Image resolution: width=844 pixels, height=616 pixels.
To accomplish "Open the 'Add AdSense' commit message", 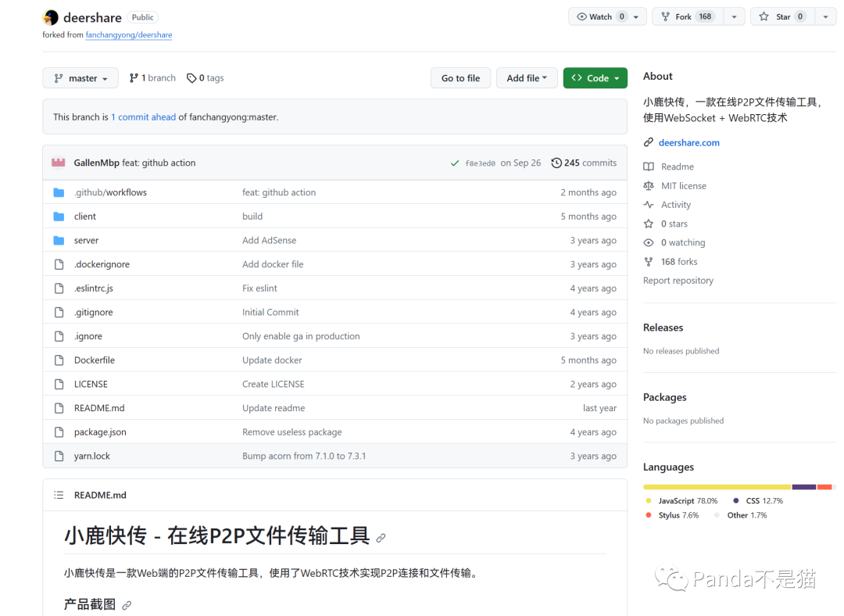I will point(269,241).
